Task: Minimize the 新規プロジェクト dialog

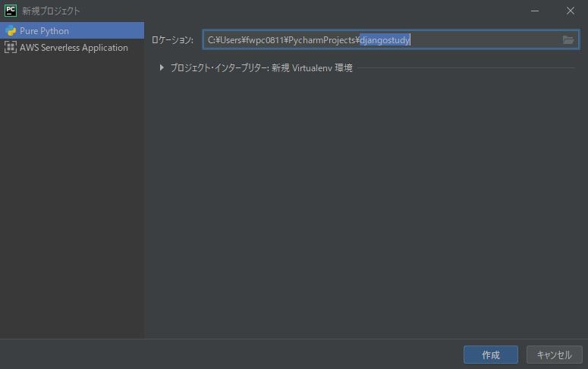Action: pos(535,11)
